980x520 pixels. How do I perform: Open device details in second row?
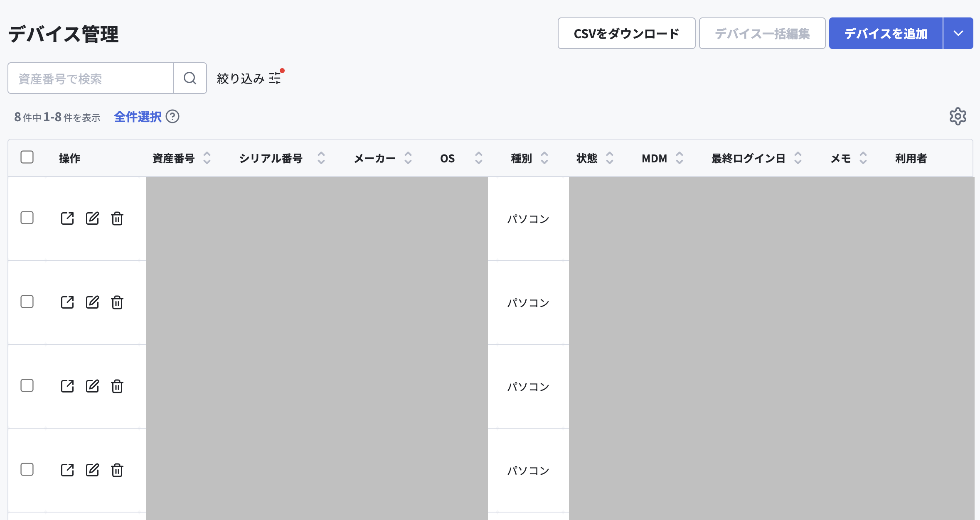tap(67, 302)
